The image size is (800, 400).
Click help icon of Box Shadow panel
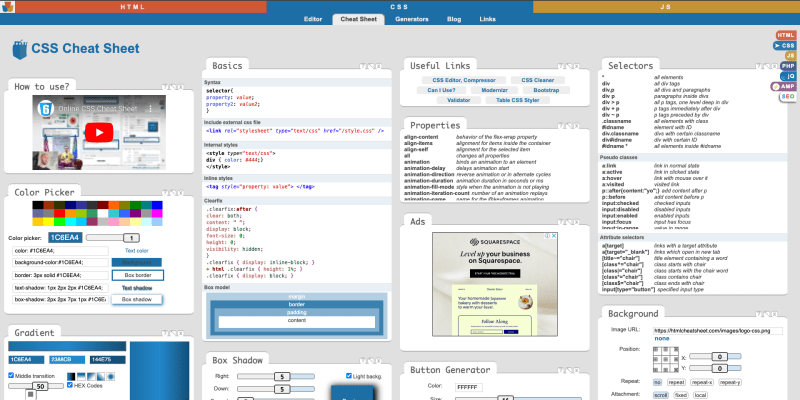[363, 361]
